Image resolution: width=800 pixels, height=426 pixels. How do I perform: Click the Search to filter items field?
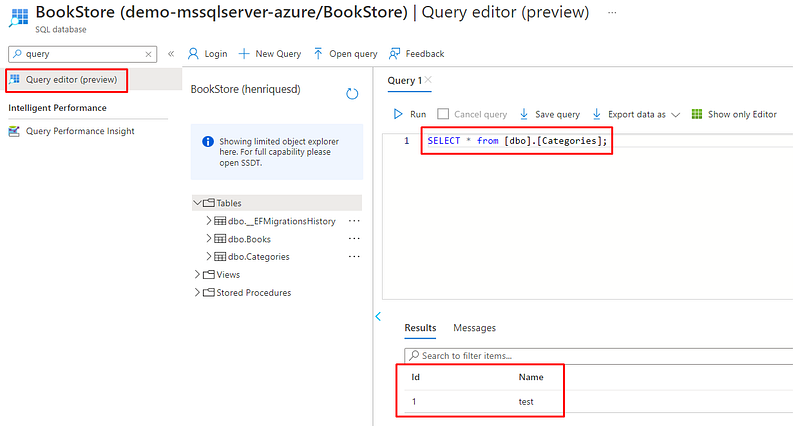click(x=598, y=356)
